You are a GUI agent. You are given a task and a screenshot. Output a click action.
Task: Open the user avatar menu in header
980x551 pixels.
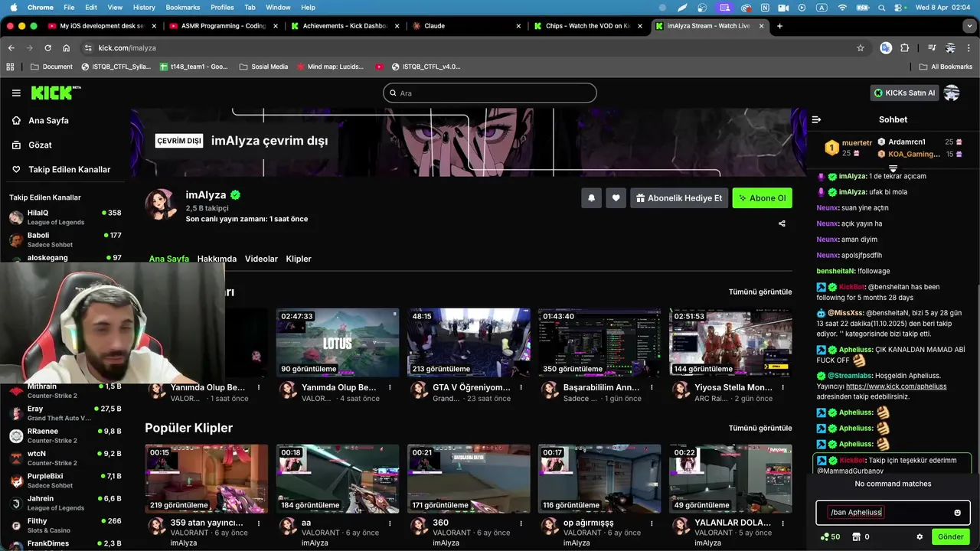click(x=952, y=93)
